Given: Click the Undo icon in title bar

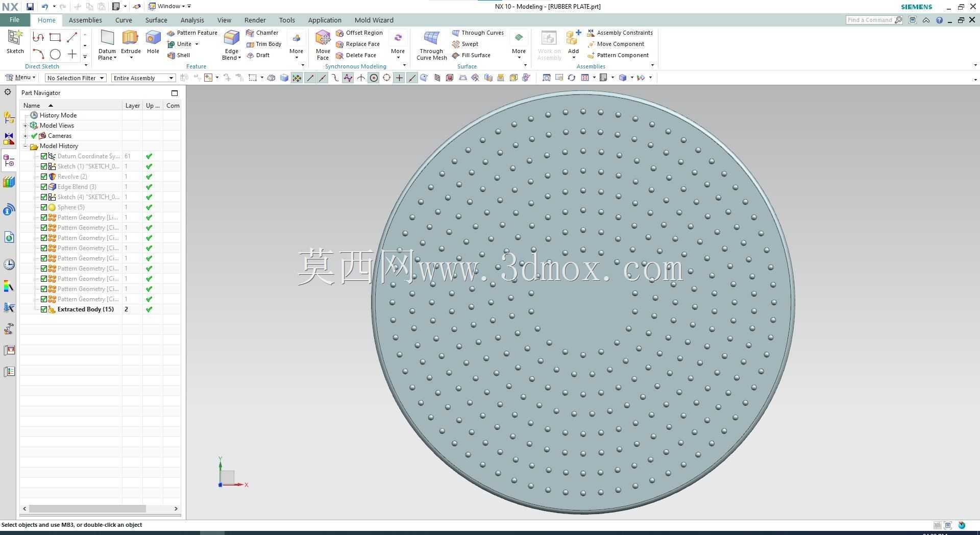Looking at the screenshot, I should tap(45, 7).
